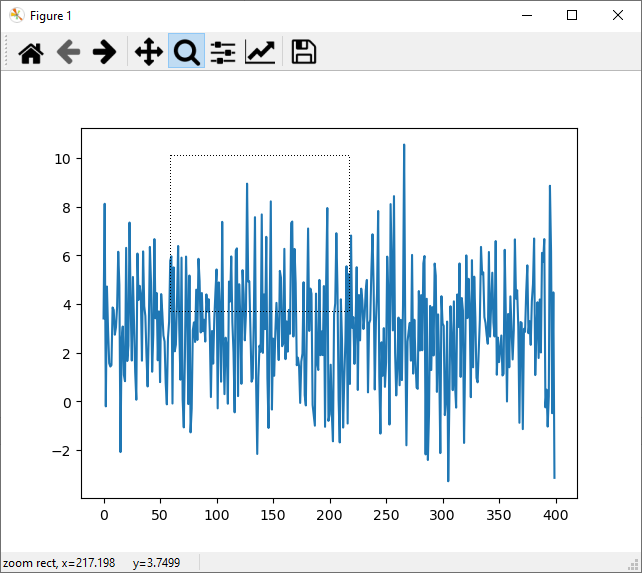Click the y-axis tick label 10
The width and height of the screenshot is (642, 573).
[x=62, y=159]
